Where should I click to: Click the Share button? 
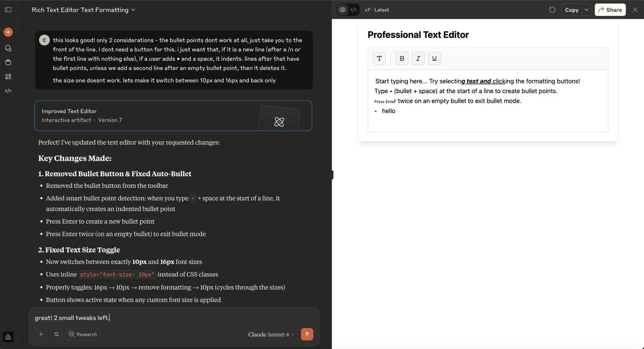pos(610,10)
